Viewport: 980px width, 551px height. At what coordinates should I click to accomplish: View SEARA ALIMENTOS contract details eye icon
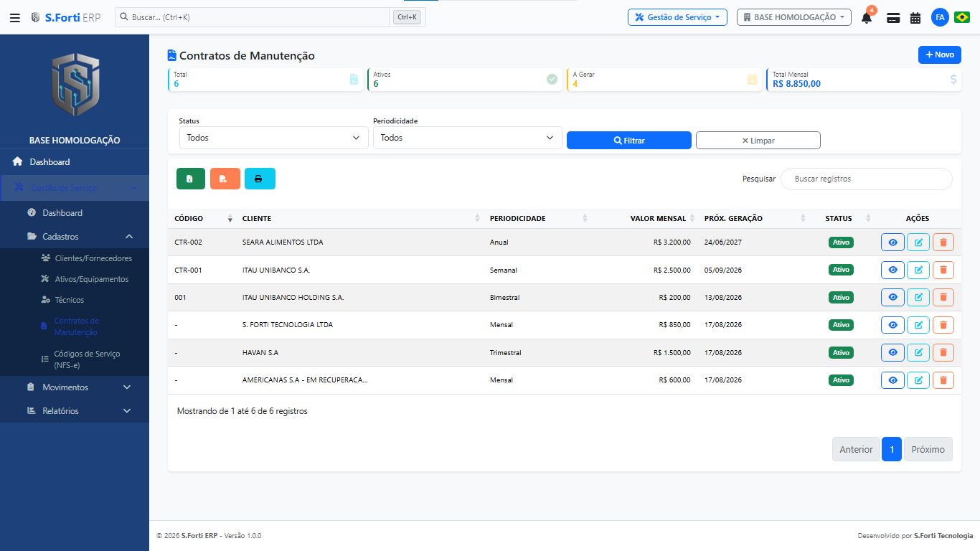893,242
